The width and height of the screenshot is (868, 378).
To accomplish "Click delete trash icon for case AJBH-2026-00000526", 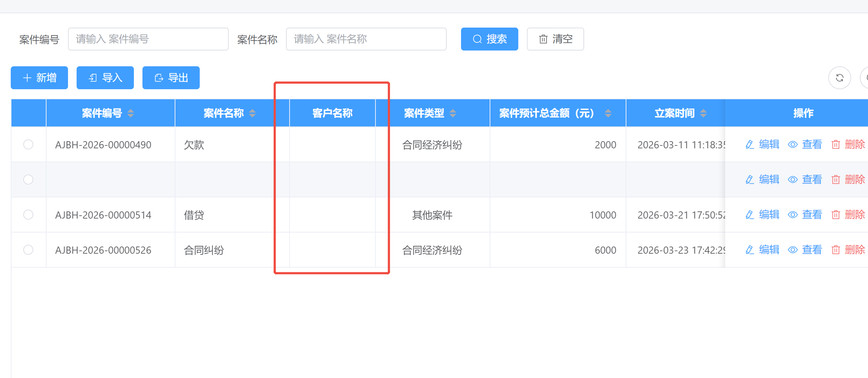I will pyautogui.click(x=835, y=250).
